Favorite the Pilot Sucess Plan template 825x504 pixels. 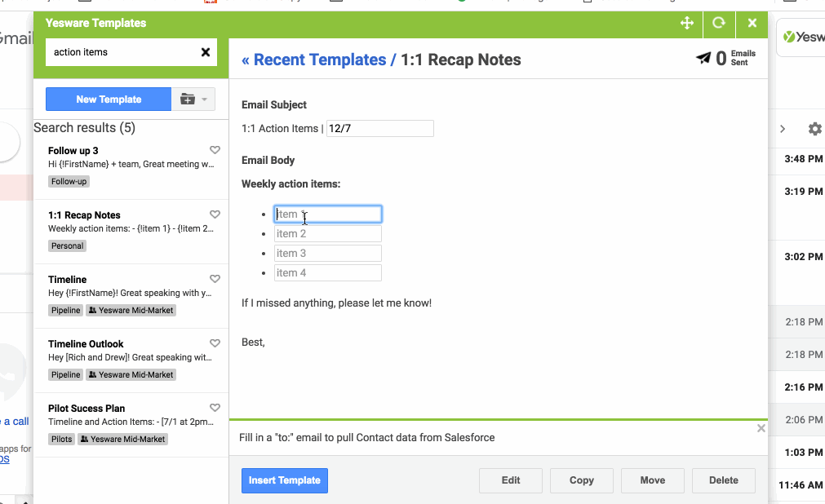click(215, 408)
